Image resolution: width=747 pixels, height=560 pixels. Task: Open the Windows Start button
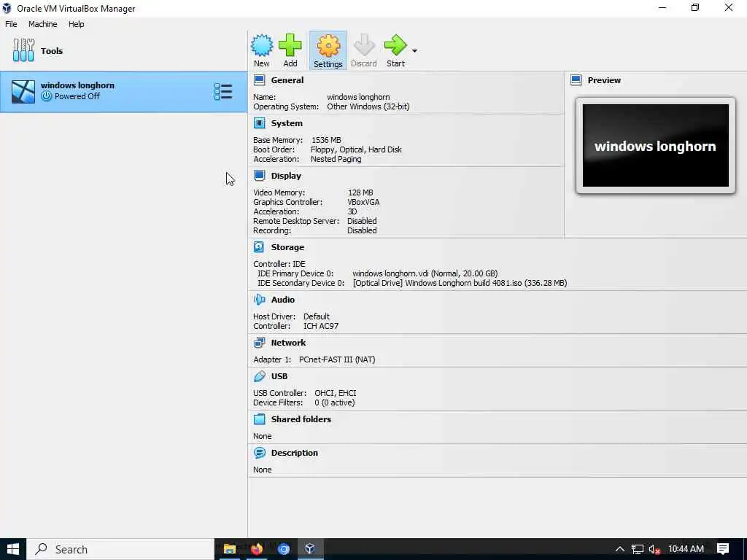13,549
